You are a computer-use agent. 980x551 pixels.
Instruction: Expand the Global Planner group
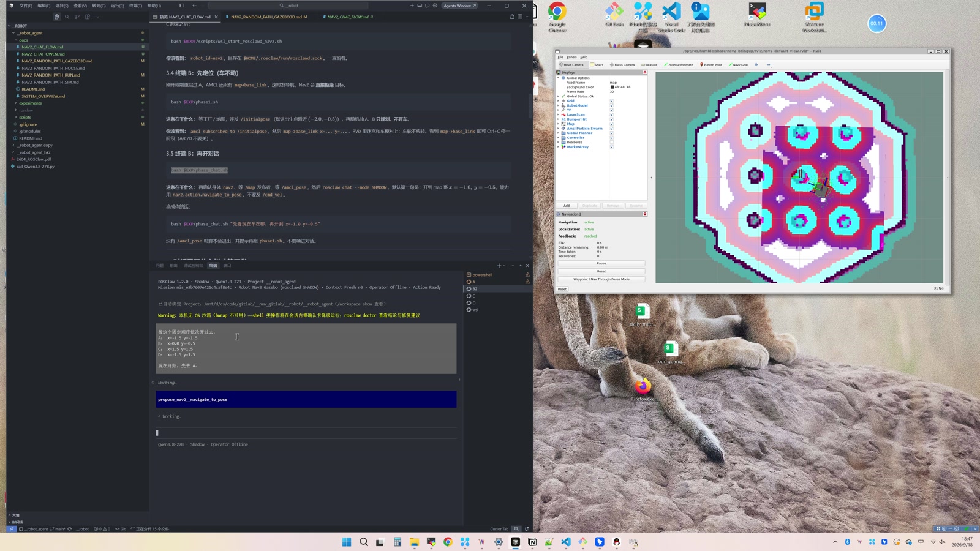[x=559, y=133]
